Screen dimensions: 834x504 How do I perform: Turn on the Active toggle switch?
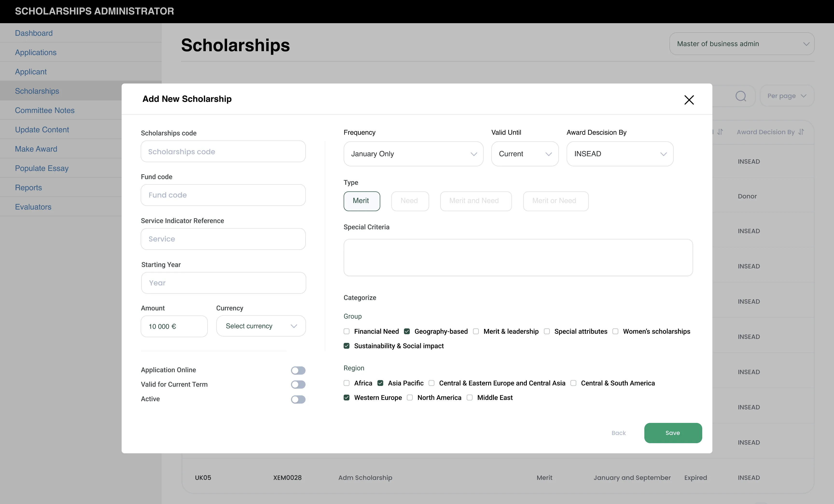click(298, 399)
